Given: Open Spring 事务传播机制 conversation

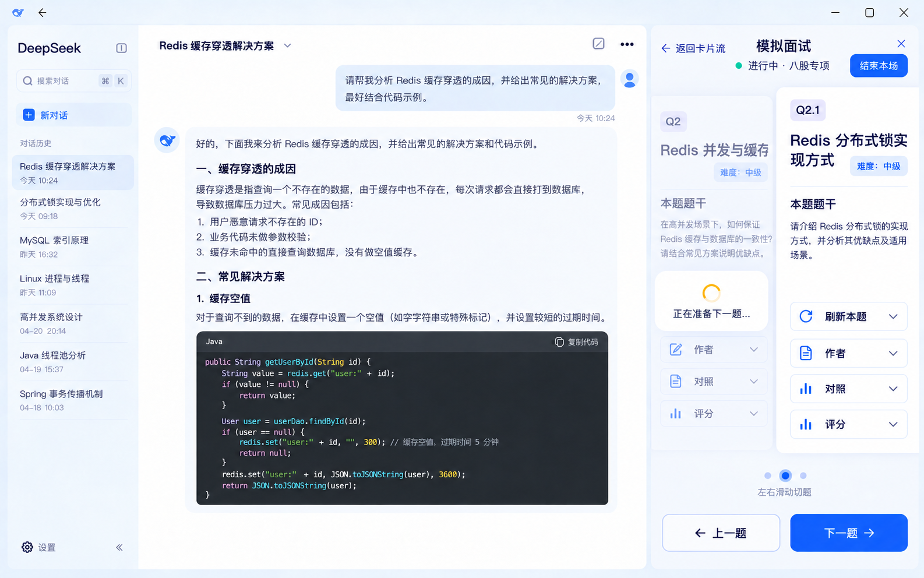Looking at the screenshot, I should [73, 400].
